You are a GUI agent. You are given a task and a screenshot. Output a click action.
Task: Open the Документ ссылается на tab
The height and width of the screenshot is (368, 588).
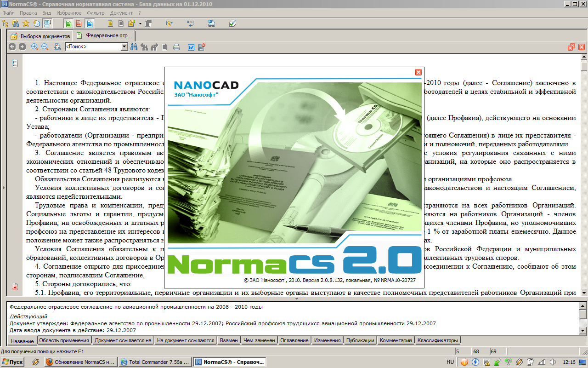click(123, 340)
